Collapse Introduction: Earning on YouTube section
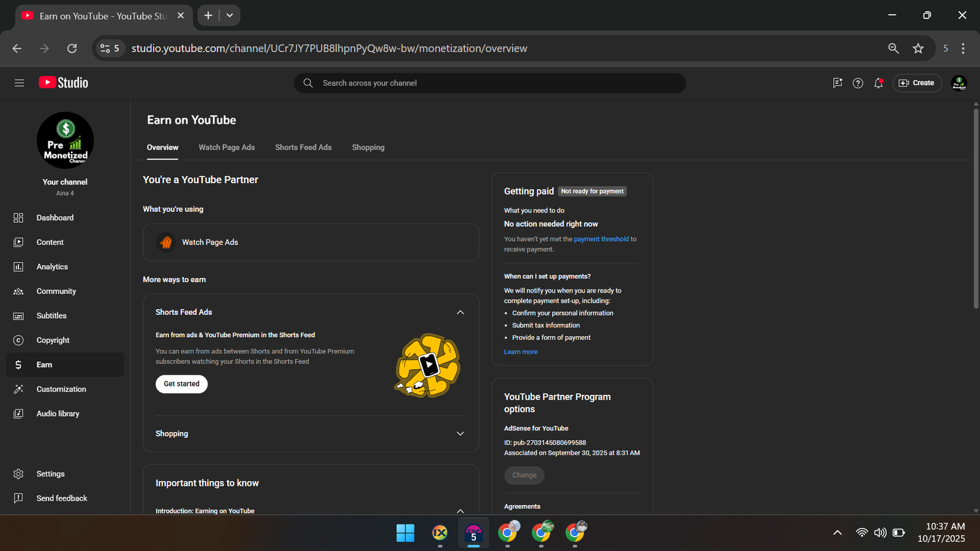Screen dimensions: 980x551 pos(460,511)
